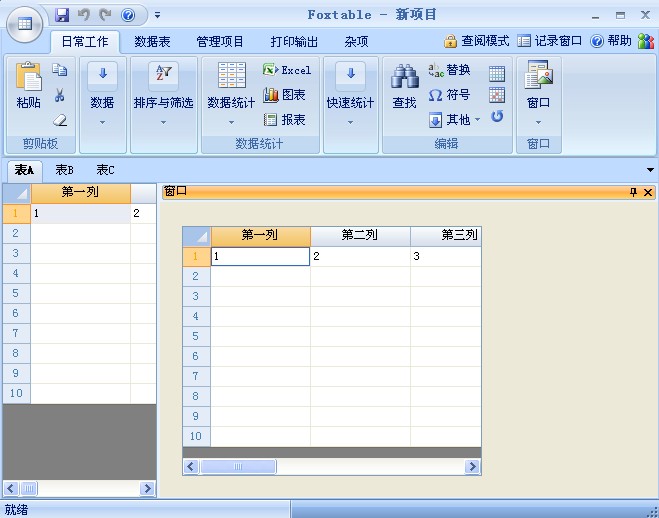659x518 pixels.
Task: Click the Save icon in quick access toolbar
Action: pos(62,15)
